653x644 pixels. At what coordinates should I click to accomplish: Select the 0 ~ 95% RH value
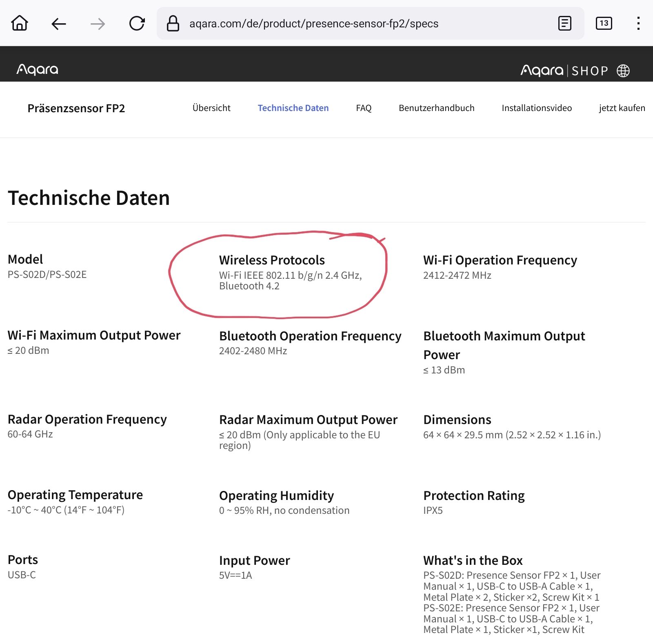(x=284, y=510)
